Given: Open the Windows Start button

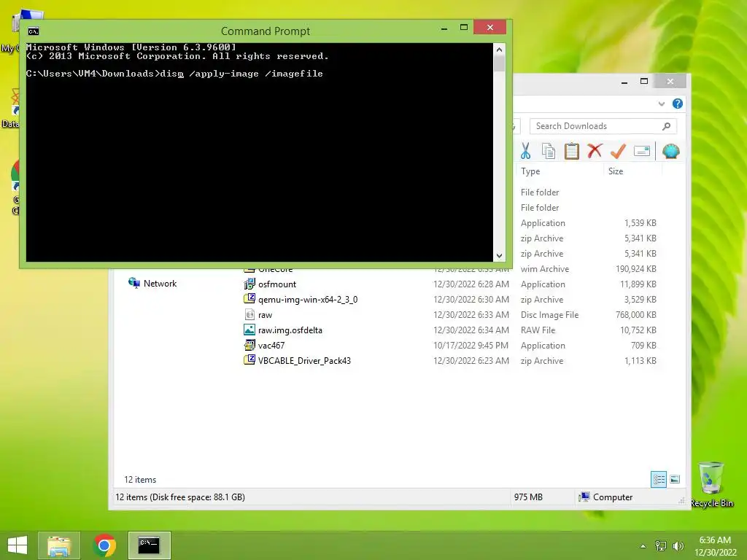Looking at the screenshot, I should point(18,545).
